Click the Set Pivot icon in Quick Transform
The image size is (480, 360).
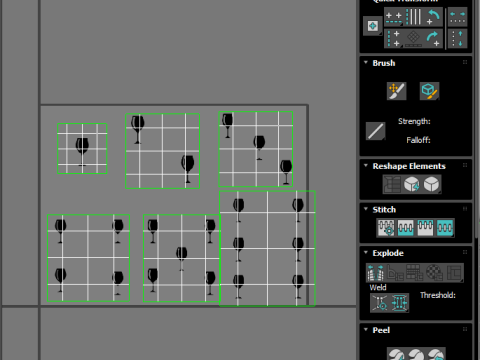point(372,26)
